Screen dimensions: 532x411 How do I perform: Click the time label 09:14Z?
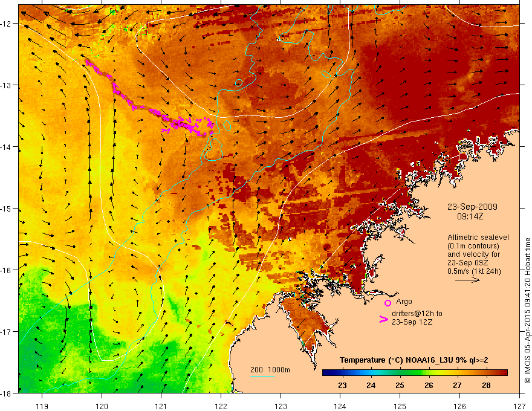(x=470, y=216)
